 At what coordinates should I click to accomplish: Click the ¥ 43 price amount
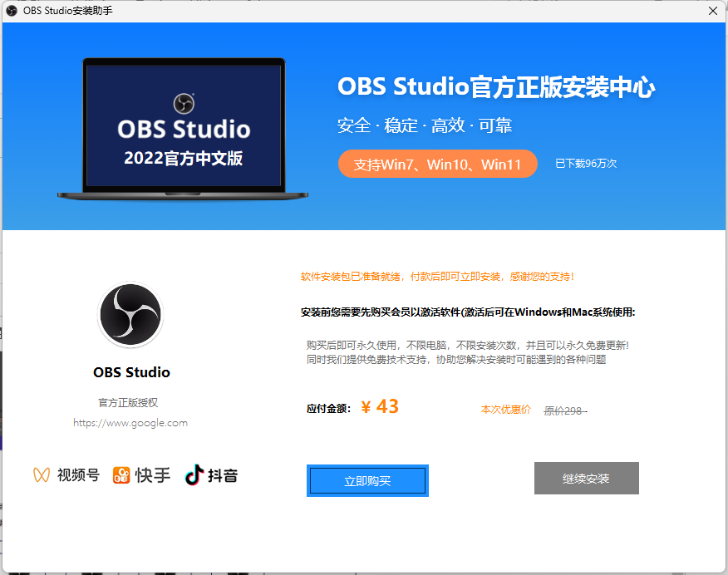coord(380,406)
